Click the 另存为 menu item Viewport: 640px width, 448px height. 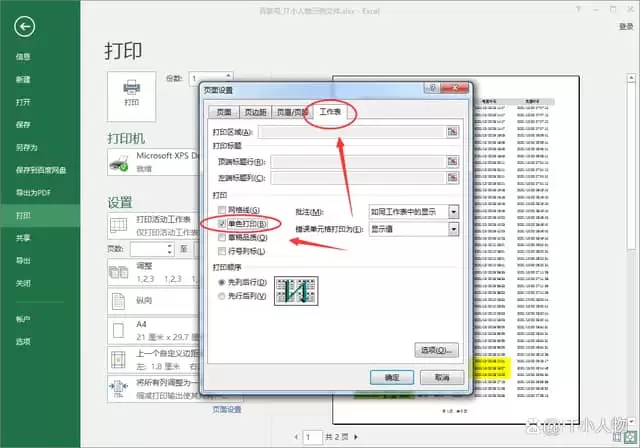click(x=27, y=147)
